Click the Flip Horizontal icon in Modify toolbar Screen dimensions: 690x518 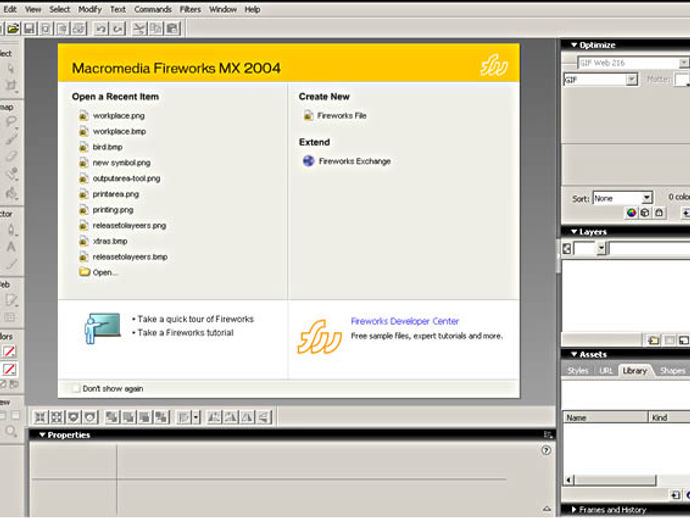click(x=247, y=417)
